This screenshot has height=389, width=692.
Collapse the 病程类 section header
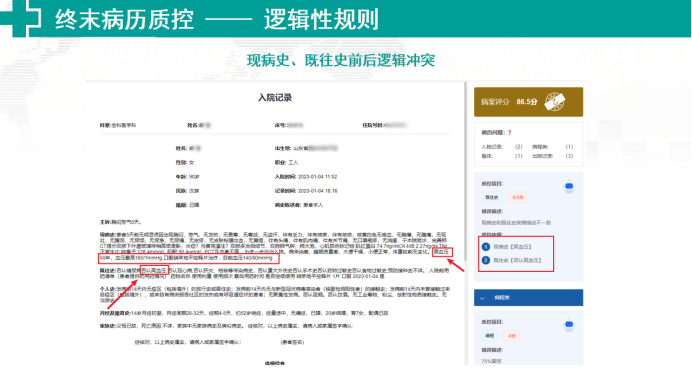coord(528,298)
